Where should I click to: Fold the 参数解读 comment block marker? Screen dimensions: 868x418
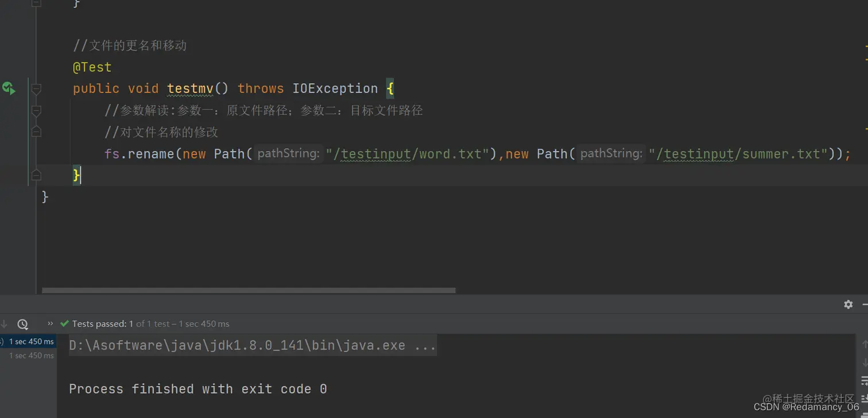tap(36, 110)
